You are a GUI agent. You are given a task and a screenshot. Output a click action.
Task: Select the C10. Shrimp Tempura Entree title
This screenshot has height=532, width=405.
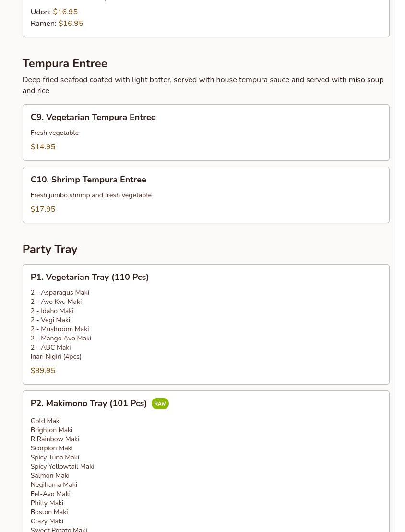[x=88, y=180]
